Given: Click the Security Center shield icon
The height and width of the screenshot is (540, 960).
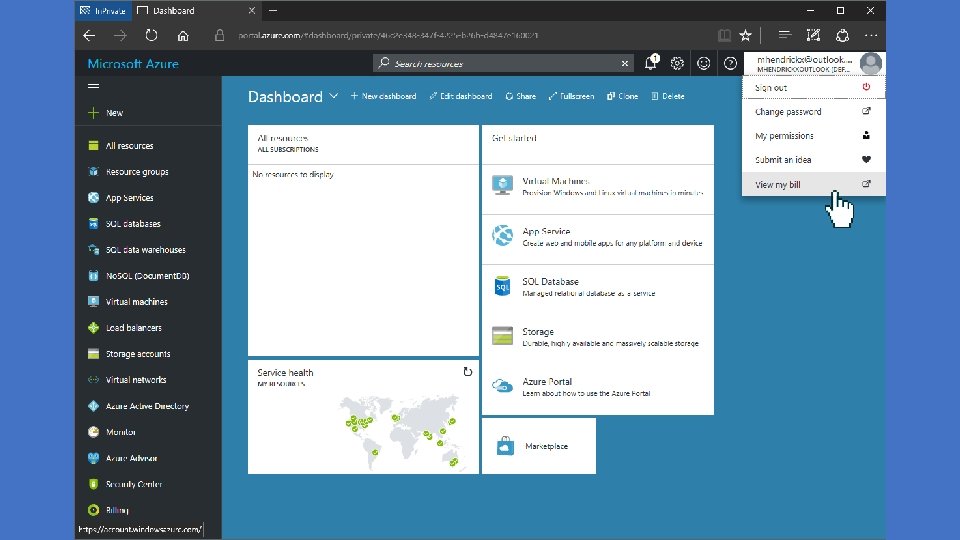Looking at the screenshot, I should (x=93, y=484).
